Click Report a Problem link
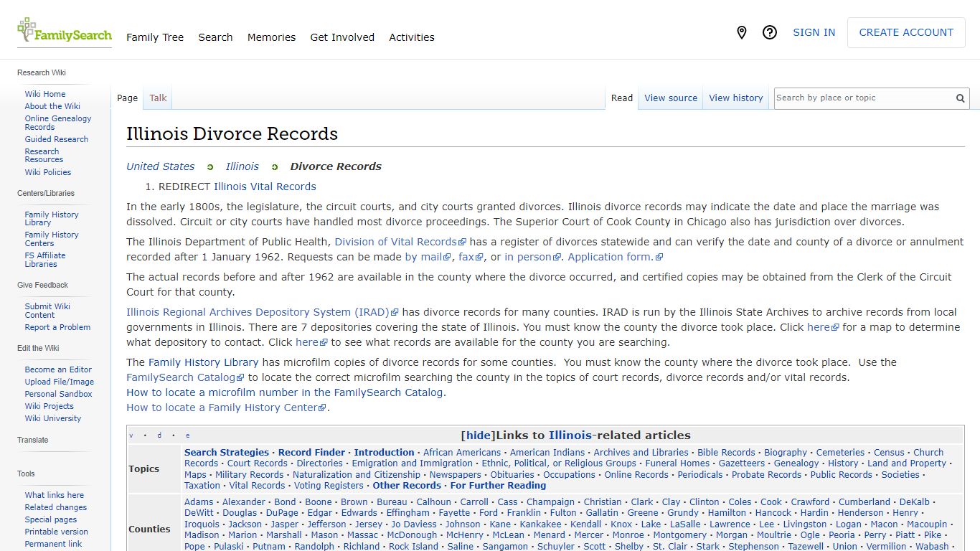980x551 pixels. tap(57, 327)
